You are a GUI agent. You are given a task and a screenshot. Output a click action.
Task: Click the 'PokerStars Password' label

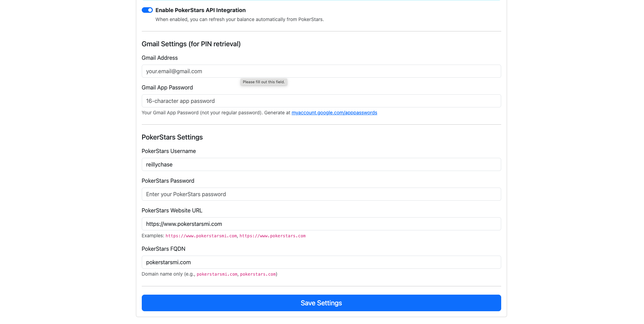168,181
